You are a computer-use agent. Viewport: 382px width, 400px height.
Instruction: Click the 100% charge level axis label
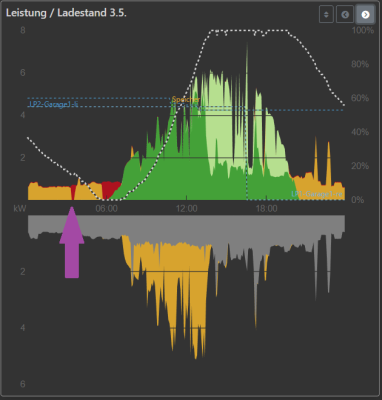tap(363, 31)
